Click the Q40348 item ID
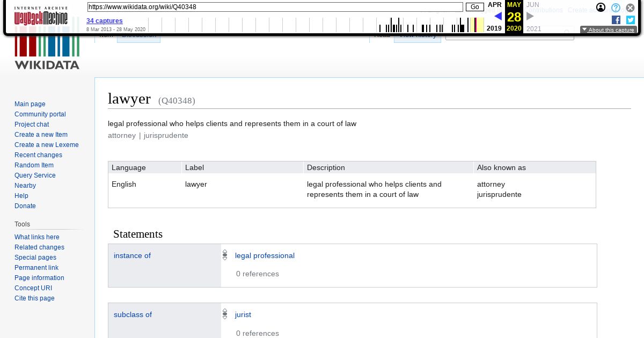Screen dimensions: 644x338 177,100
